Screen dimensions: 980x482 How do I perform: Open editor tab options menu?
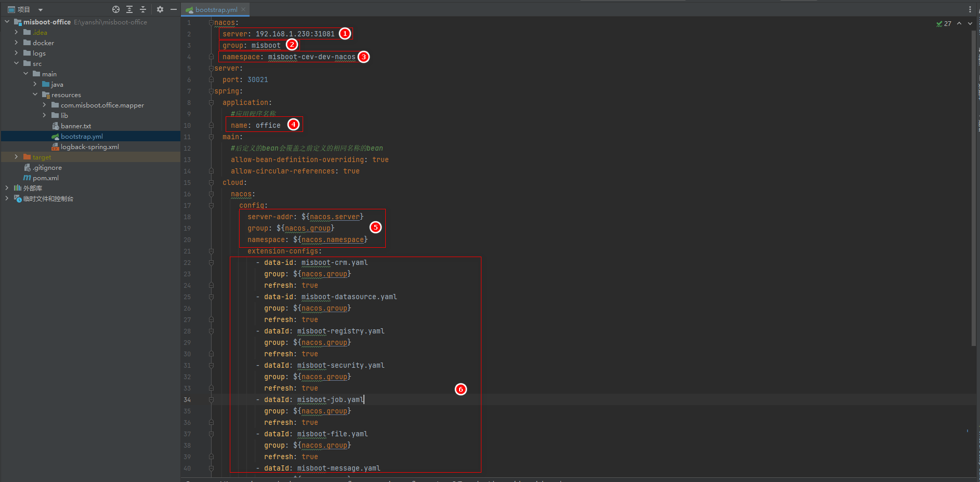[x=970, y=9]
